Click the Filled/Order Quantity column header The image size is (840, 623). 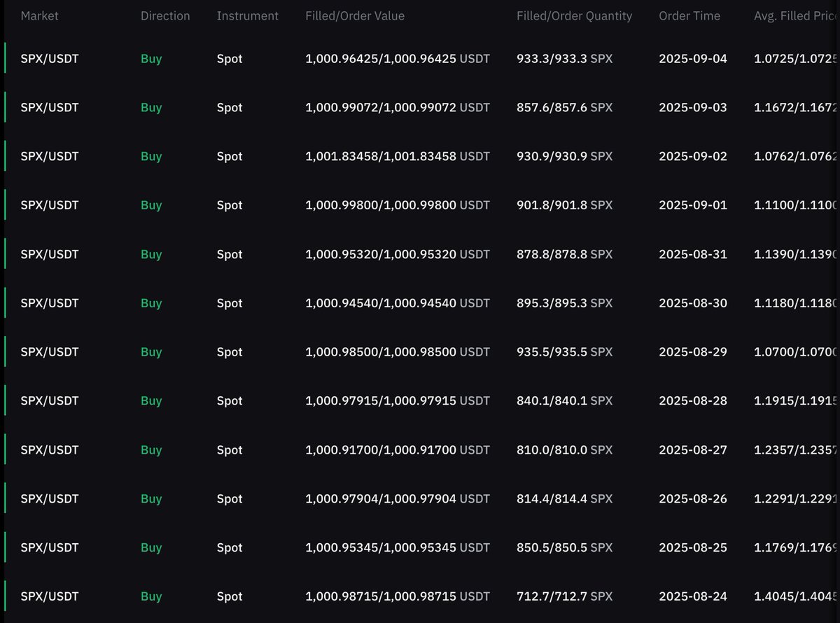(574, 15)
